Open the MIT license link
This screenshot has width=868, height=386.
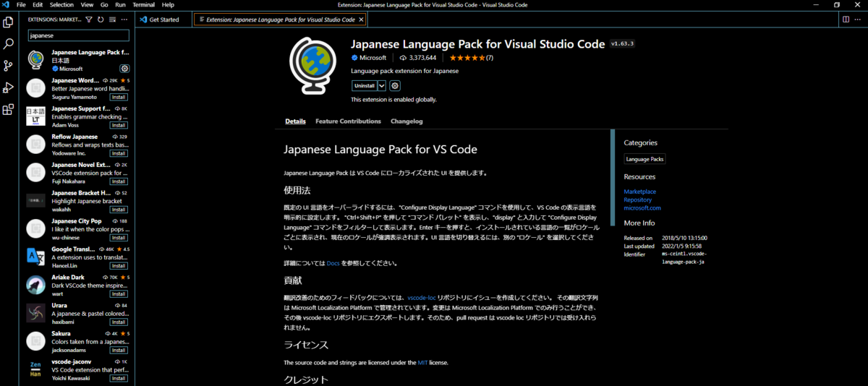tap(422, 362)
